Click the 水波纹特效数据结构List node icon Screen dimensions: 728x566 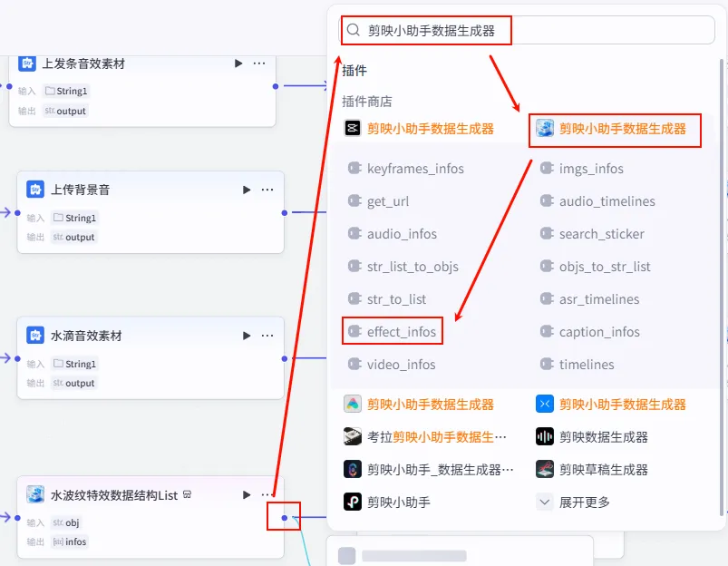[x=35, y=495]
